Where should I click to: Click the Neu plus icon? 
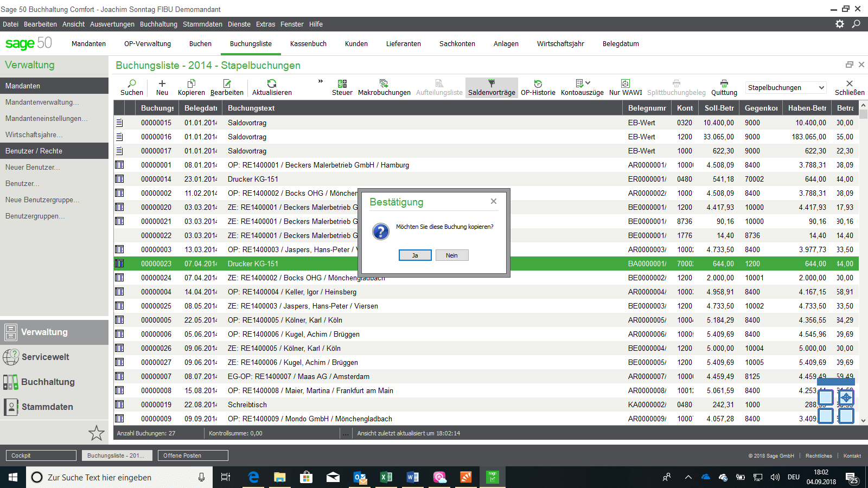pyautogui.click(x=162, y=84)
